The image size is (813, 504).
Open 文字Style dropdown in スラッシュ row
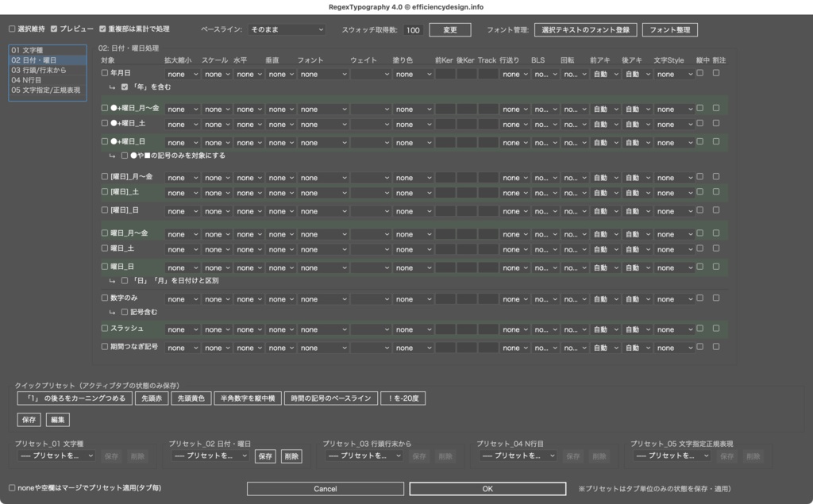[674, 329]
